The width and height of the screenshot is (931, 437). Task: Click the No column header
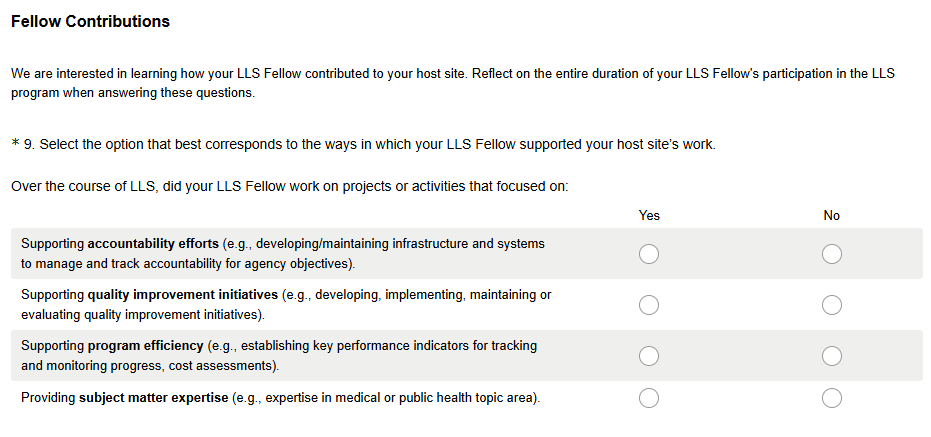[831, 215]
